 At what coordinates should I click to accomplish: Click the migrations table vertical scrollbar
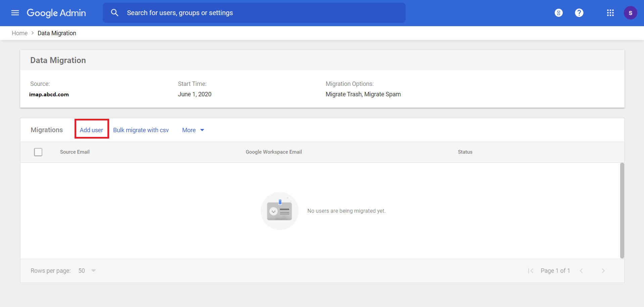pyautogui.click(x=622, y=210)
